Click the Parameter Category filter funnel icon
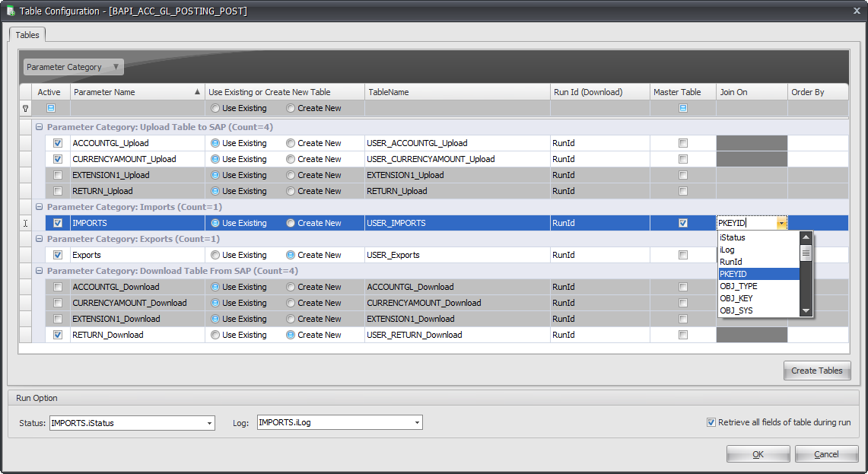 116,67
